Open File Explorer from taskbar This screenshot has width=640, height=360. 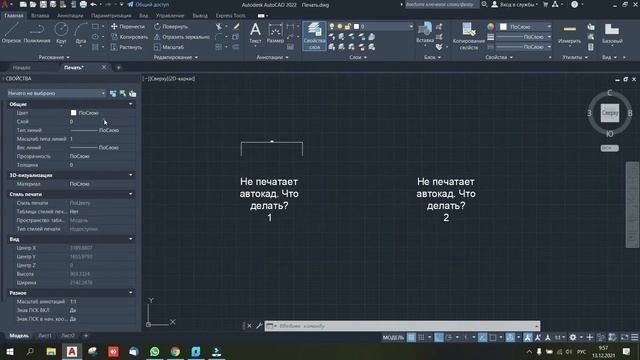(51, 351)
